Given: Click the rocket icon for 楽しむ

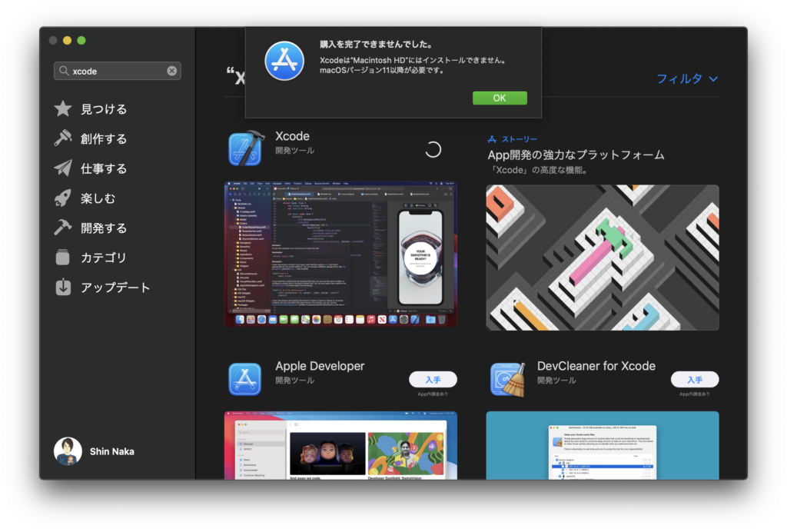Looking at the screenshot, I should (63, 198).
